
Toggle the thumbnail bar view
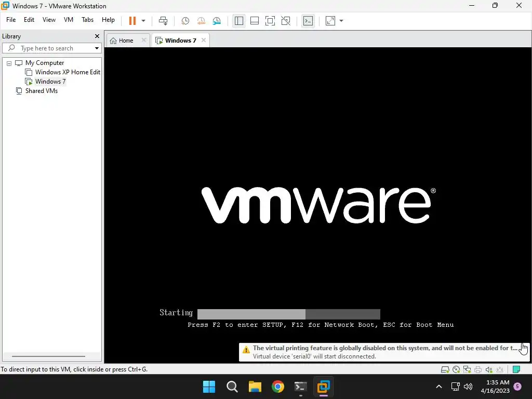(x=255, y=21)
